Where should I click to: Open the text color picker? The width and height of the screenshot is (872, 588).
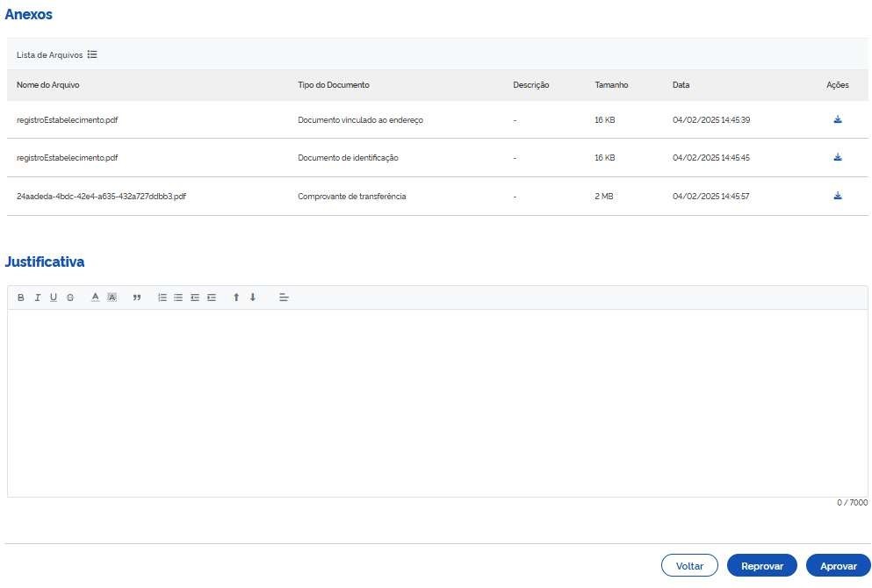pos(96,298)
